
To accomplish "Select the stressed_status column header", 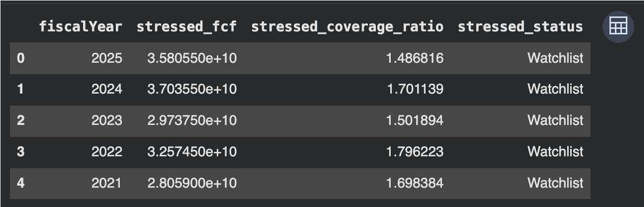I will pos(520,27).
